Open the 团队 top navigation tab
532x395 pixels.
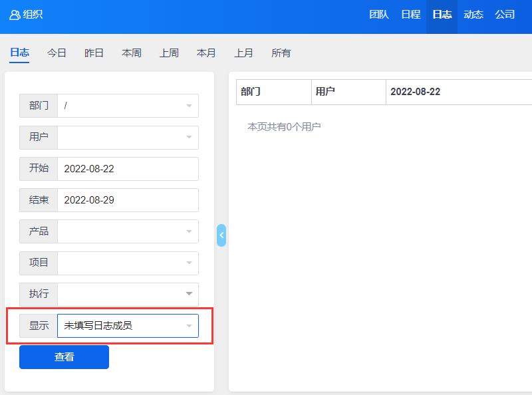[x=379, y=15]
